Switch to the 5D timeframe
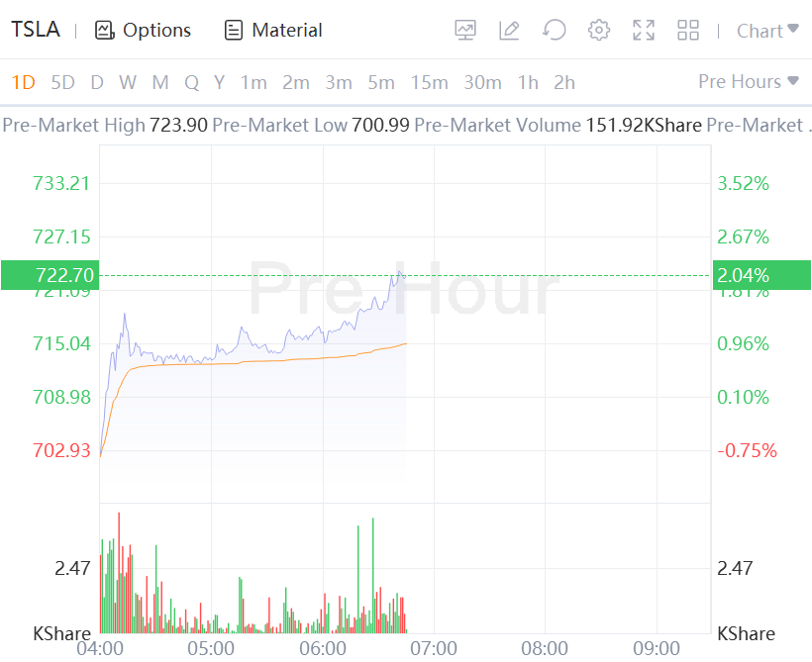The height and width of the screenshot is (662, 812). [x=62, y=82]
